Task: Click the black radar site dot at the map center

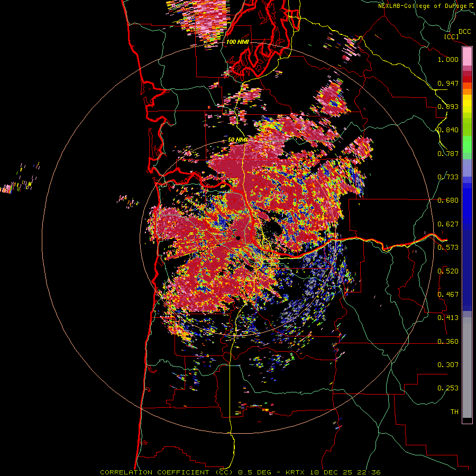Action: 238,239
